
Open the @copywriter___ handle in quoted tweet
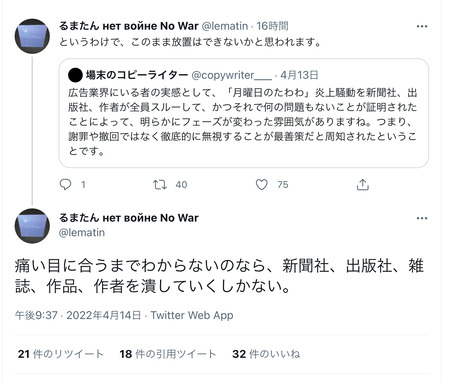[232, 75]
